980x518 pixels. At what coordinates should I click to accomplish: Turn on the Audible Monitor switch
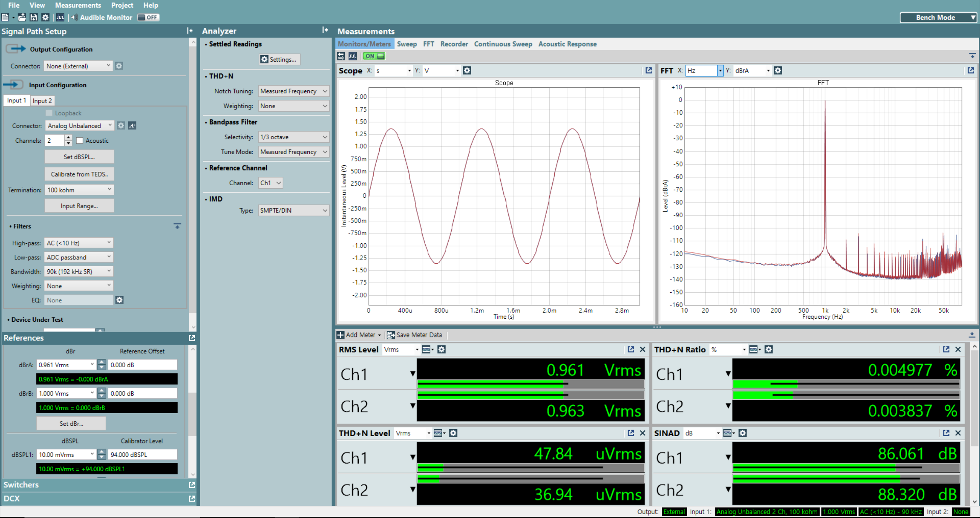pyautogui.click(x=149, y=17)
